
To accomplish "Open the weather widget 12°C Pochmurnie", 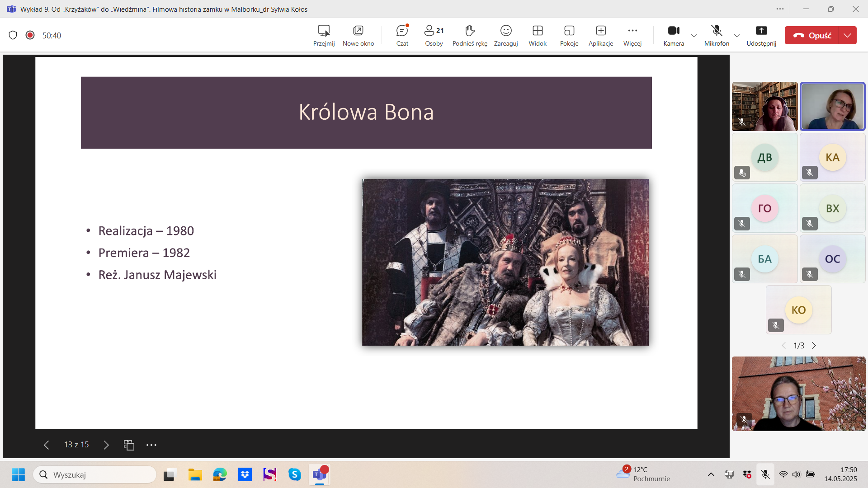I will coord(643,474).
